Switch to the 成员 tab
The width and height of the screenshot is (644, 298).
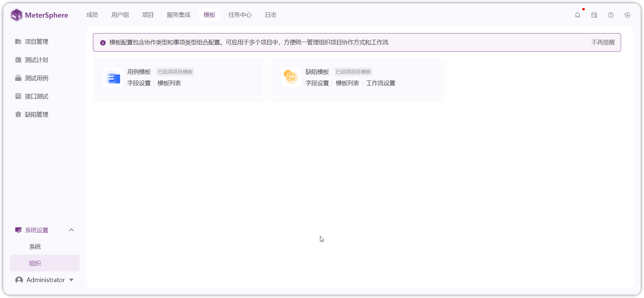[x=92, y=15]
